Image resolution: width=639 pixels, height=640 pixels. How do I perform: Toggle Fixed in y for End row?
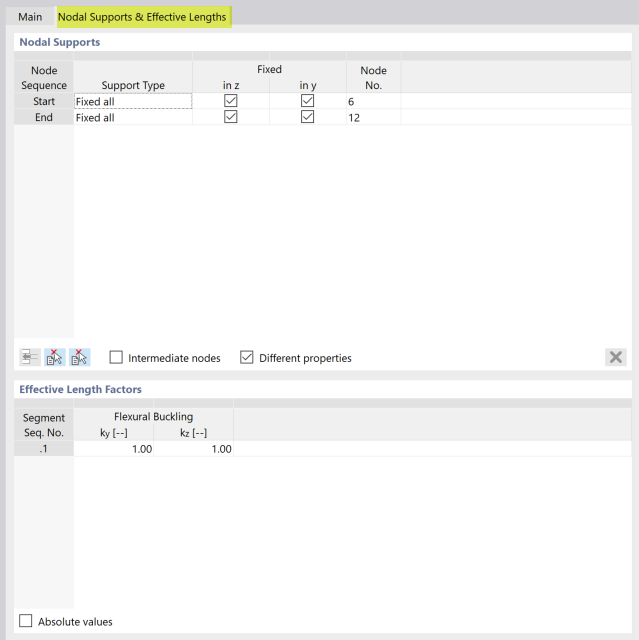(x=307, y=117)
